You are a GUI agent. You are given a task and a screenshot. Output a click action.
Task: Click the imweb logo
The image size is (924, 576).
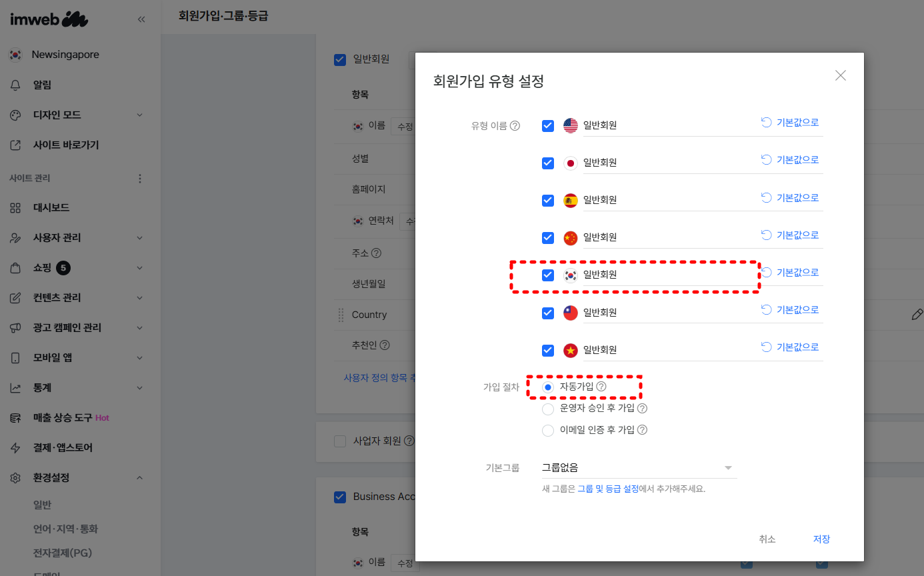click(x=49, y=19)
